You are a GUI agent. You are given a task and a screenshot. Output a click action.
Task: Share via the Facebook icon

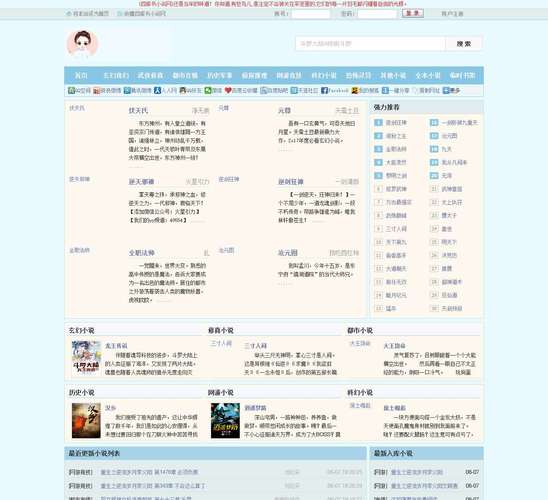(x=324, y=90)
